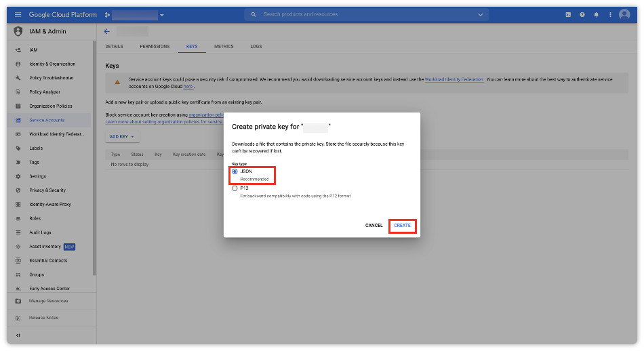Viewport: 644px width, 351px height.
Task: Open the organization policies link
Action: point(206,115)
